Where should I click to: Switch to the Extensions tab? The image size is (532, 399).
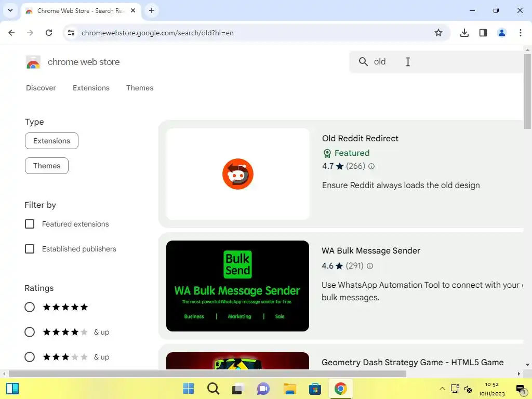pos(91,88)
